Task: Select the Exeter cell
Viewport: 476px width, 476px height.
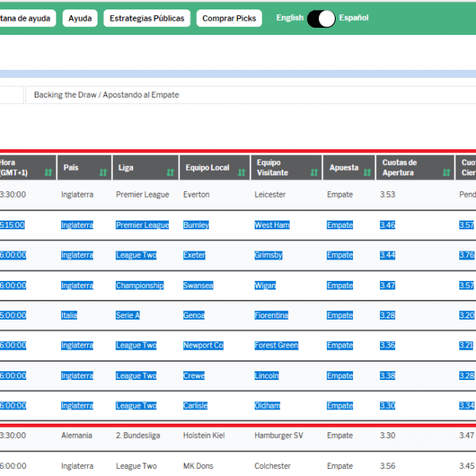Action: coord(194,255)
